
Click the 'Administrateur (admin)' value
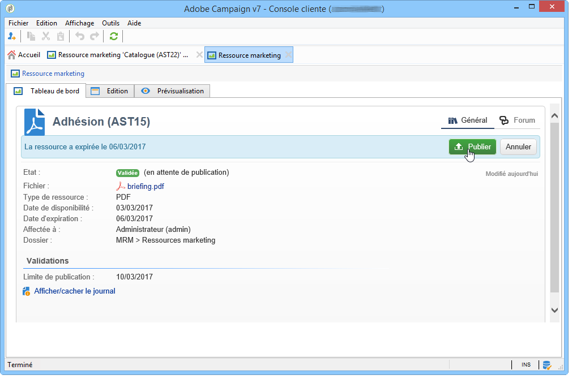pos(153,230)
